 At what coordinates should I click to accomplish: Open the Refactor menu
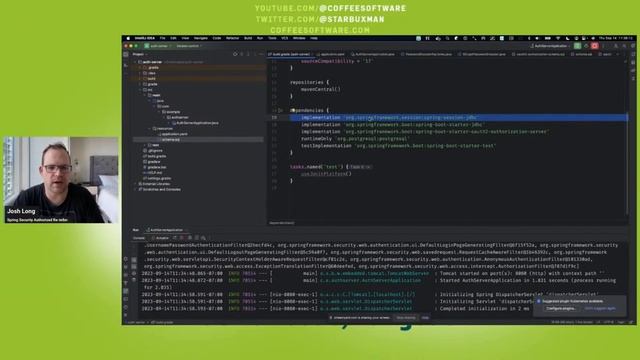(232, 38)
